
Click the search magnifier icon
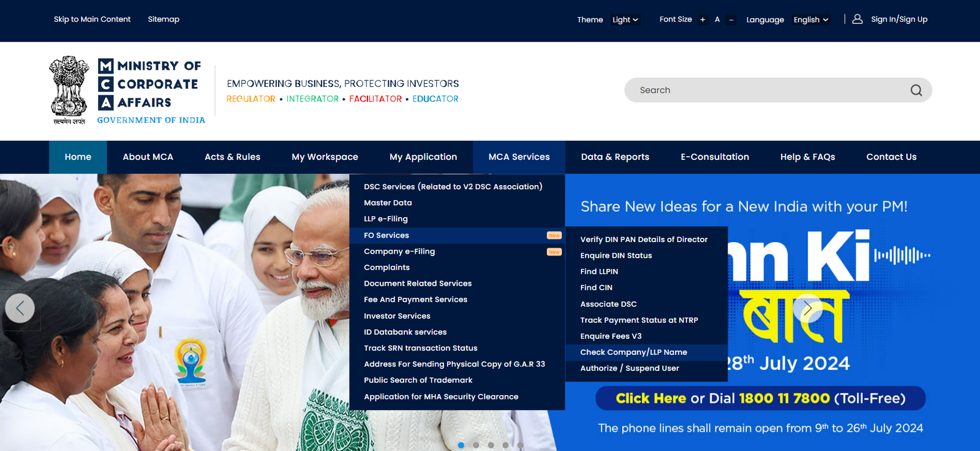pos(916,90)
